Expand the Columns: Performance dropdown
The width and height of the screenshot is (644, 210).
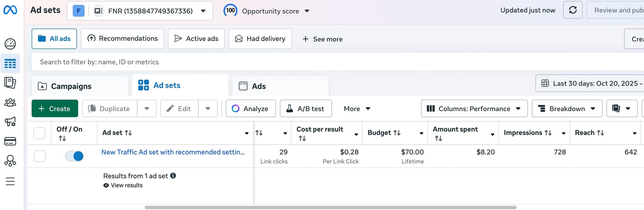tap(474, 109)
